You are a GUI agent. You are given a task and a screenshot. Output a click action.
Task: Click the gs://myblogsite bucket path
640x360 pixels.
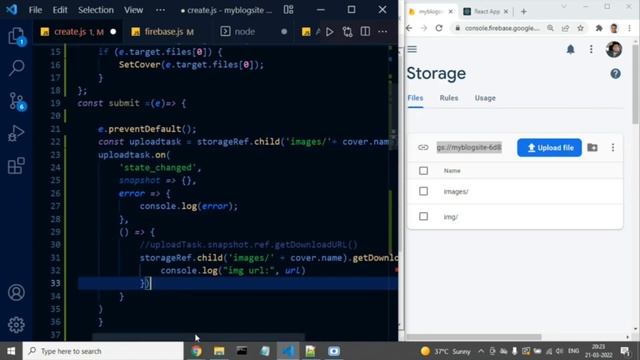(x=469, y=147)
